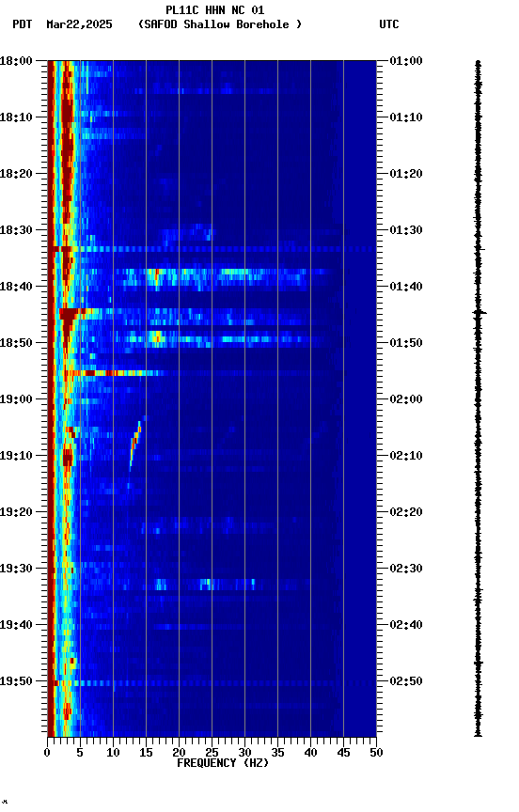Click the PDT timezone label
Viewport: 519px width, 812px height.
click(23, 24)
